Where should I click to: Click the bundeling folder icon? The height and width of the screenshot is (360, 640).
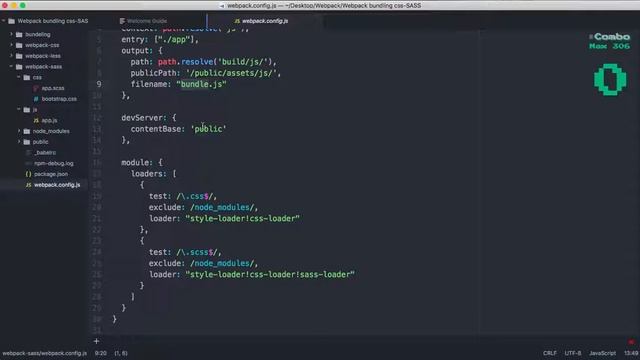pos(19,34)
